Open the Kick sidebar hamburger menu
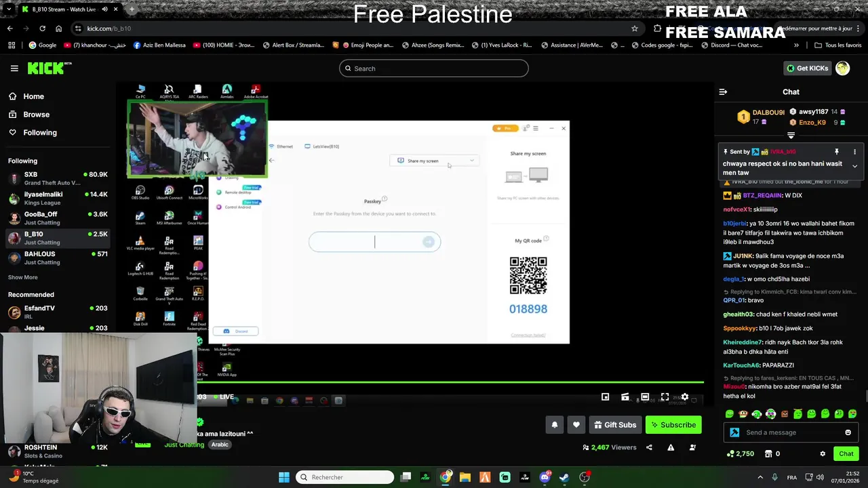This screenshot has height=488, width=868. pos(14,68)
